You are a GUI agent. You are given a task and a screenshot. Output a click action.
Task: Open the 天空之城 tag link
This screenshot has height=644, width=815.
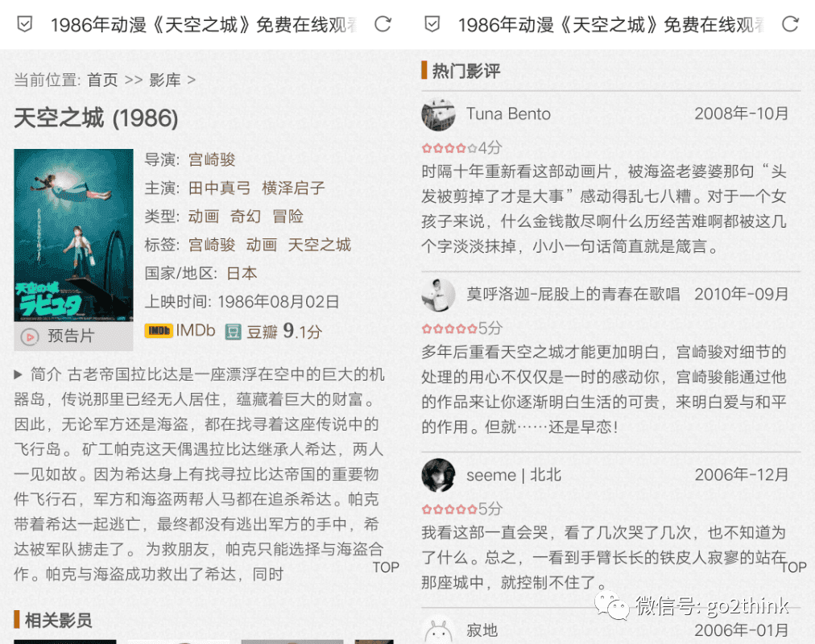click(x=319, y=245)
